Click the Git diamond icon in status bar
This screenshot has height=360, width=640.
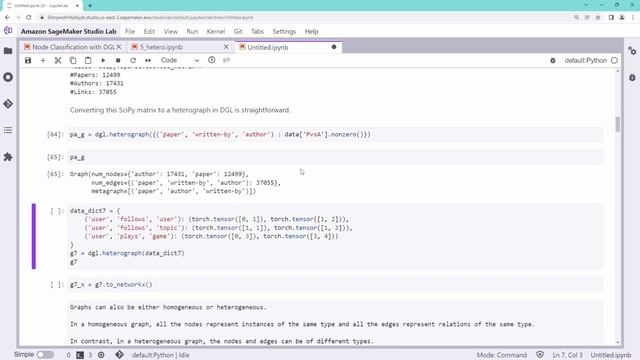click(x=119, y=355)
